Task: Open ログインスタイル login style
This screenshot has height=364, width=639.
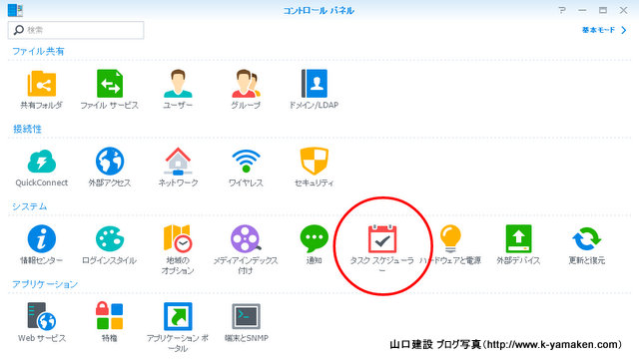Action: pyautogui.click(x=110, y=239)
